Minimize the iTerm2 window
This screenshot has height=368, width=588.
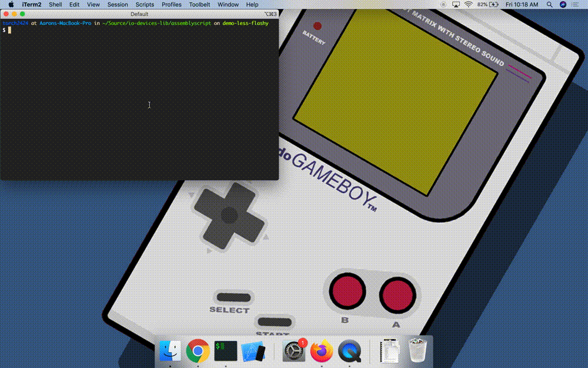pyautogui.click(x=14, y=14)
